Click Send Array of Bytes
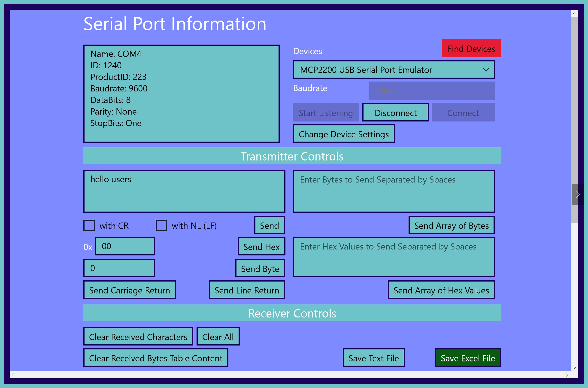This screenshot has width=588, height=388. pos(451,225)
